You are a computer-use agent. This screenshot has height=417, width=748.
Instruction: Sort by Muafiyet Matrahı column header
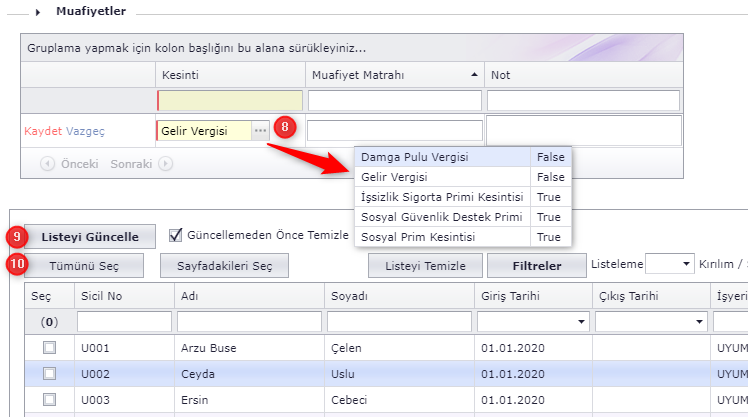coord(394,75)
